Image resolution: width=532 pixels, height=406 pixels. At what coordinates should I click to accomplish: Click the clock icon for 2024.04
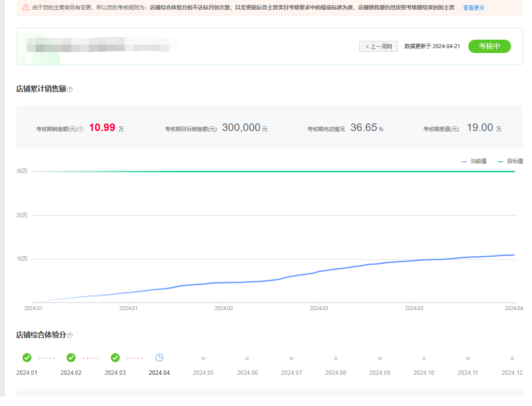pyautogui.click(x=159, y=358)
